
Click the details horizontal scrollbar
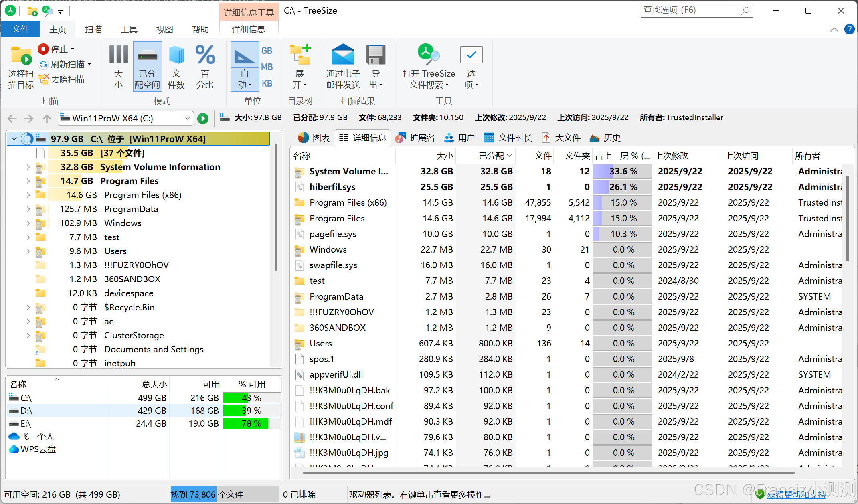[x=548, y=473]
